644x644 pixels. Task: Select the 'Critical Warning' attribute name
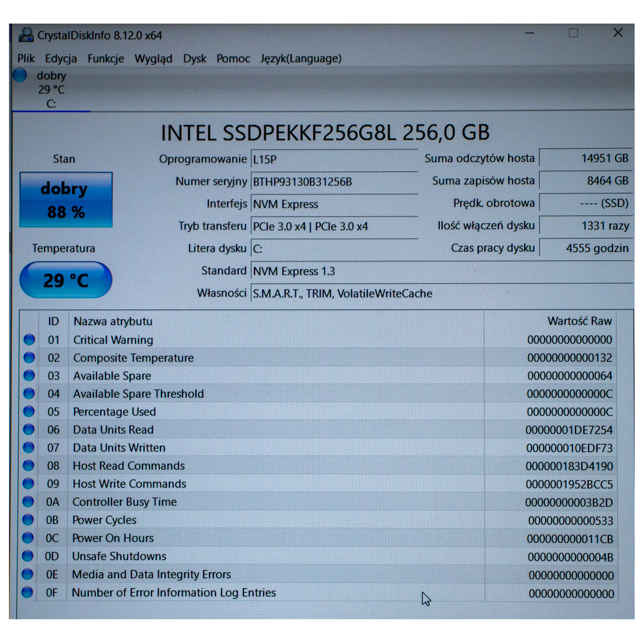pos(113,340)
